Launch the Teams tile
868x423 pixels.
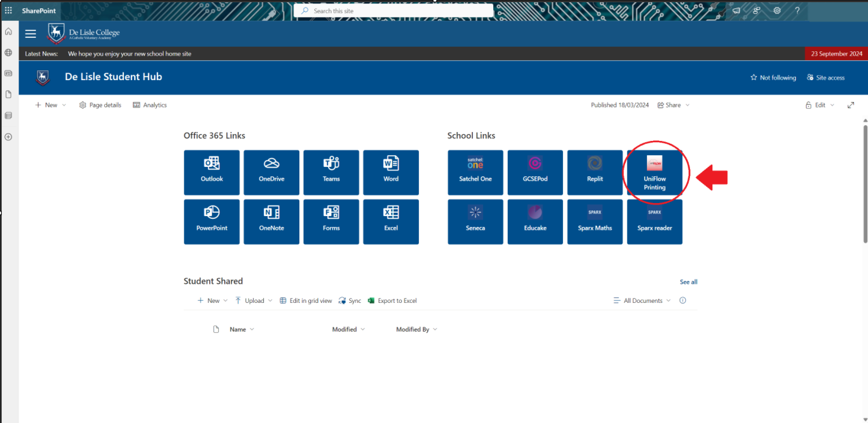[x=331, y=173]
